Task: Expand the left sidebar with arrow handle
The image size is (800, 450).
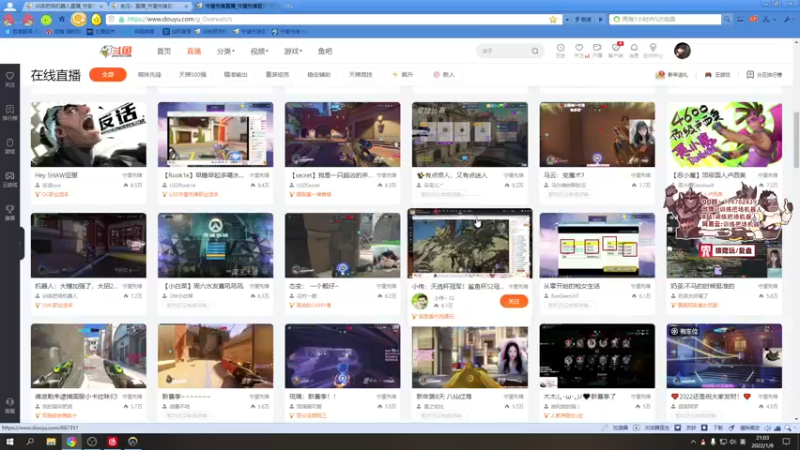Action: coord(21,243)
